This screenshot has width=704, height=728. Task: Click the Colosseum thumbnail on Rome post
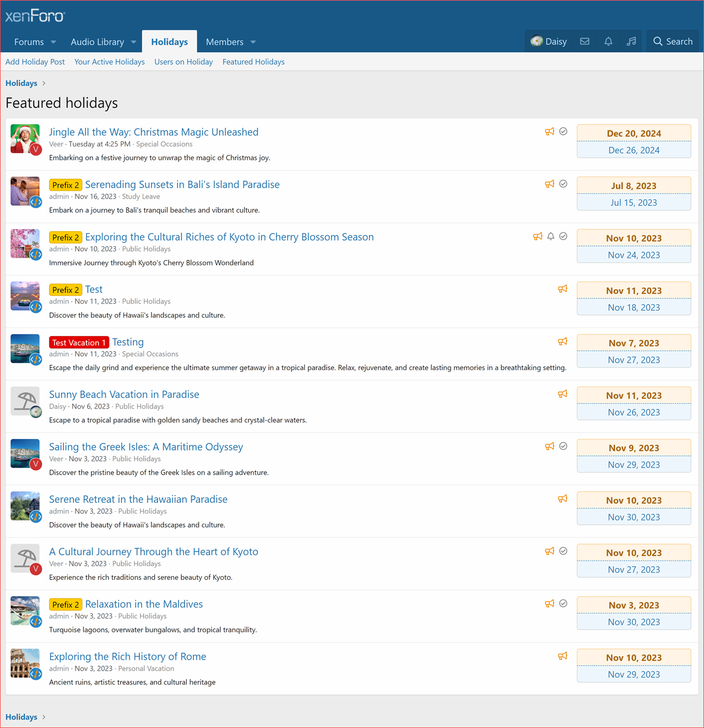(25, 662)
